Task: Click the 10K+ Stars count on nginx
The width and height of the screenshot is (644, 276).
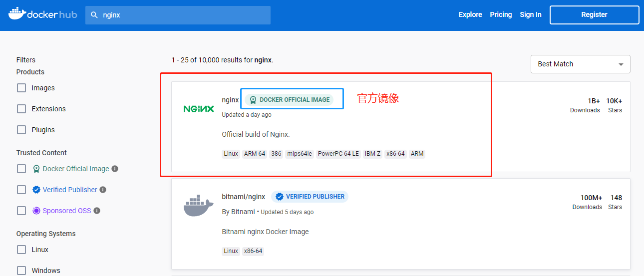Action: point(615,105)
